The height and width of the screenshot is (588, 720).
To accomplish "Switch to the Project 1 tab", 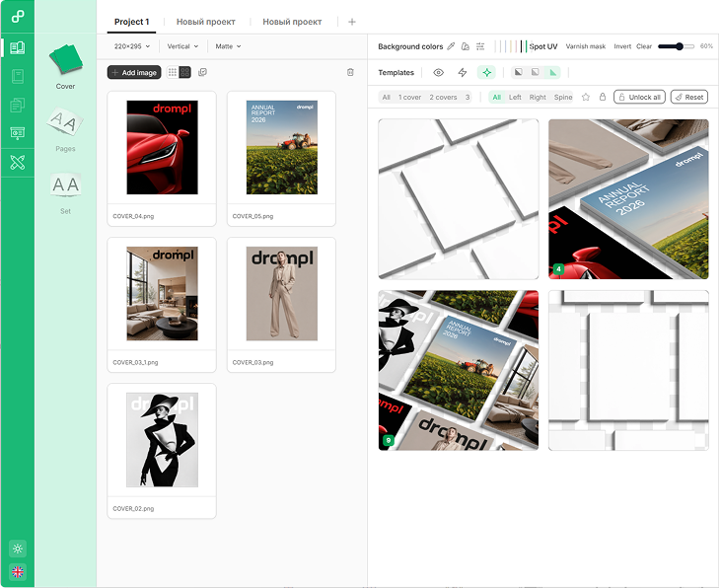I will pos(131,22).
